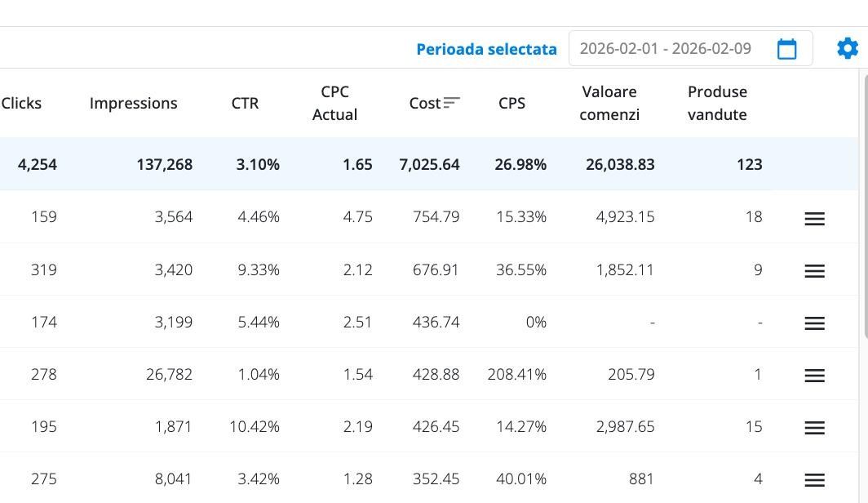Click the Perioada selectata label
868x503 pixels.
486,48
